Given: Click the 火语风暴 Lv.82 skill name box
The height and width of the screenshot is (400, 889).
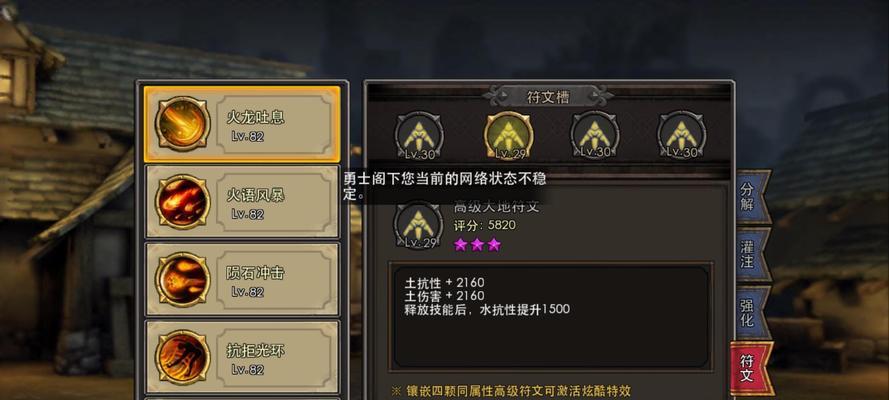Looking at the screenshot, I should 274,202.
